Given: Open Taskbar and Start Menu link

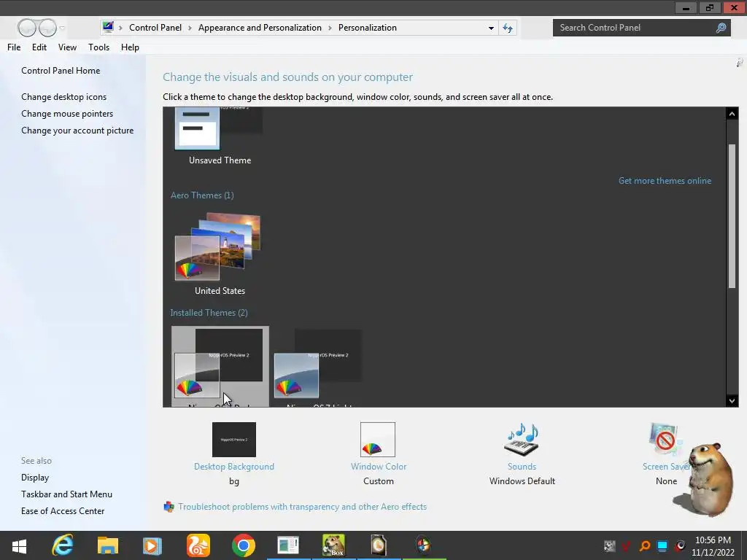Looking at the screenshot, I should click(66, 494).
